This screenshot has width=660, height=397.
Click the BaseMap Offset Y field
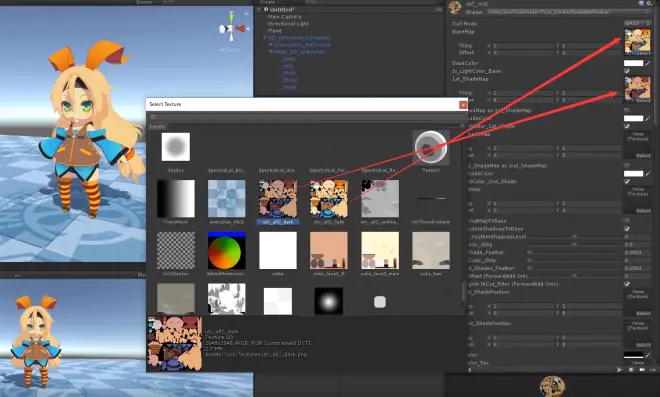tap(591, 53)
